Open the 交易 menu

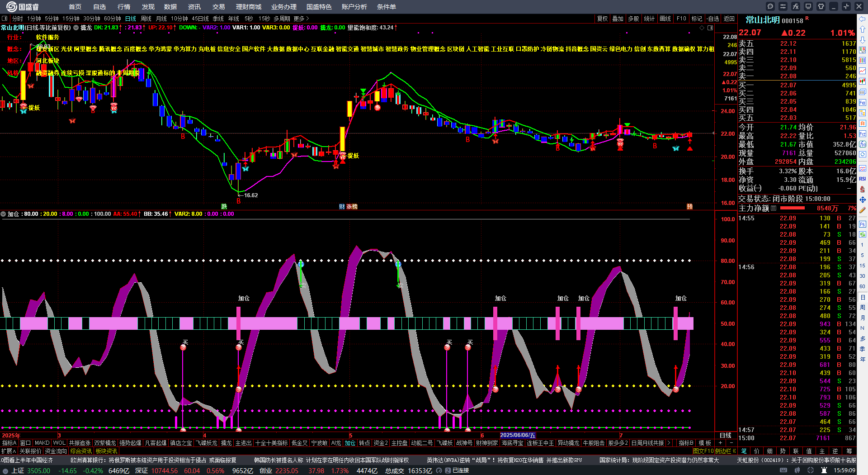218,7
